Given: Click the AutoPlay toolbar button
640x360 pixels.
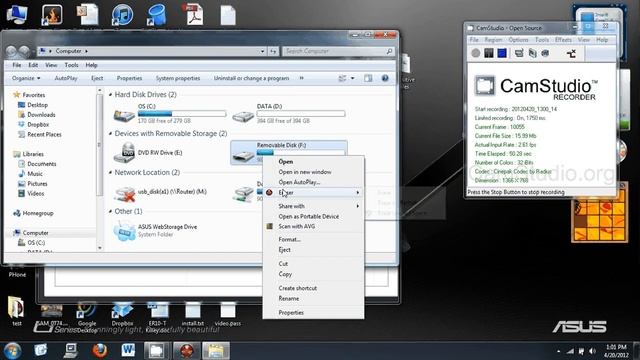Looking at the screenshot, I should (66, 78).
